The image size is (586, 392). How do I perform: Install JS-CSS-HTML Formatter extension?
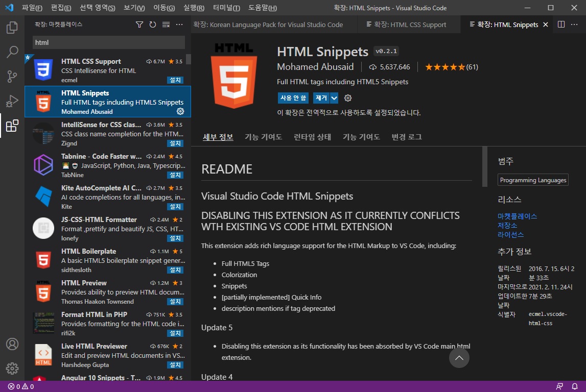(175, 238)
